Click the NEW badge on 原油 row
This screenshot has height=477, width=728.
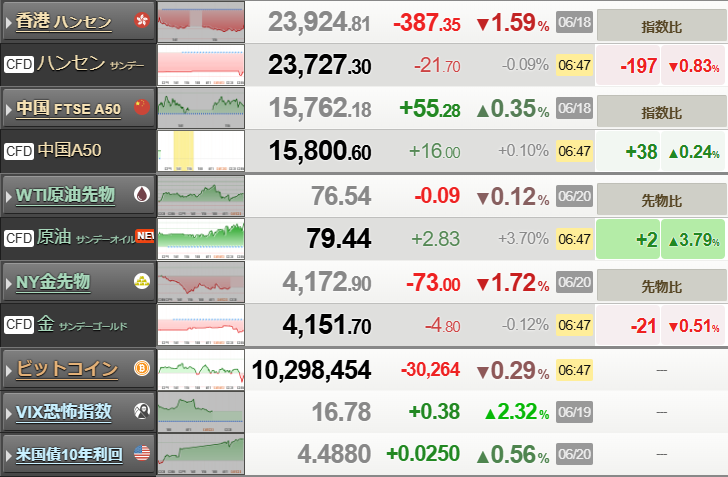pyautogui.click(x=145, y=236)
